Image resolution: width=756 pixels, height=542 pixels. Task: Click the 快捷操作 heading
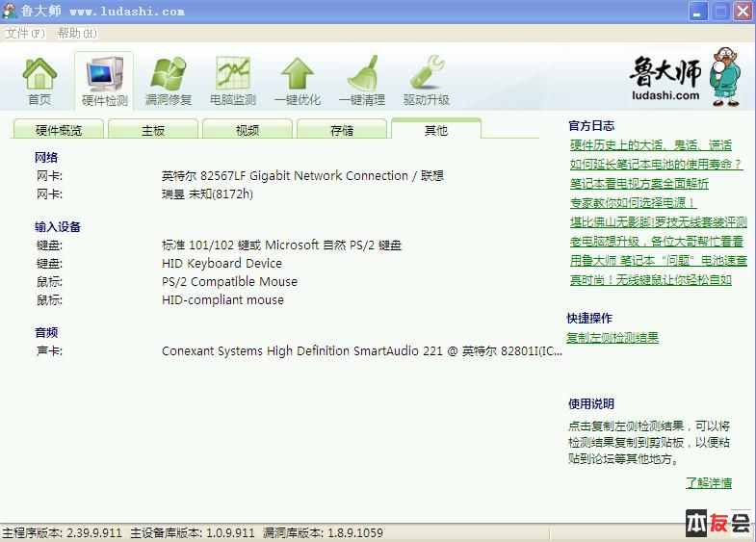click(x=589, y=318)
